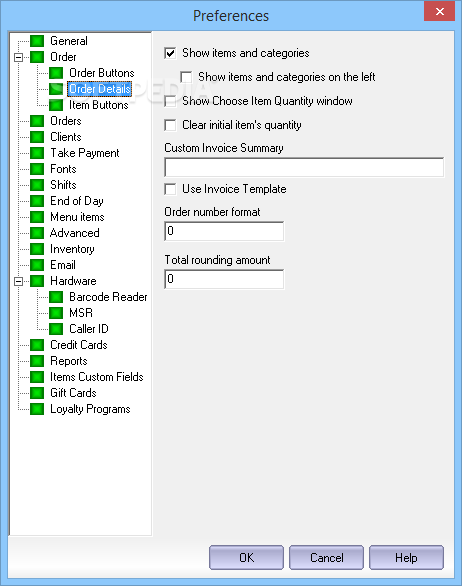The height and width of the screenshot is (586, 462).
Task: Click the green icon beside Menu items
Action: [x=37, y=217]
